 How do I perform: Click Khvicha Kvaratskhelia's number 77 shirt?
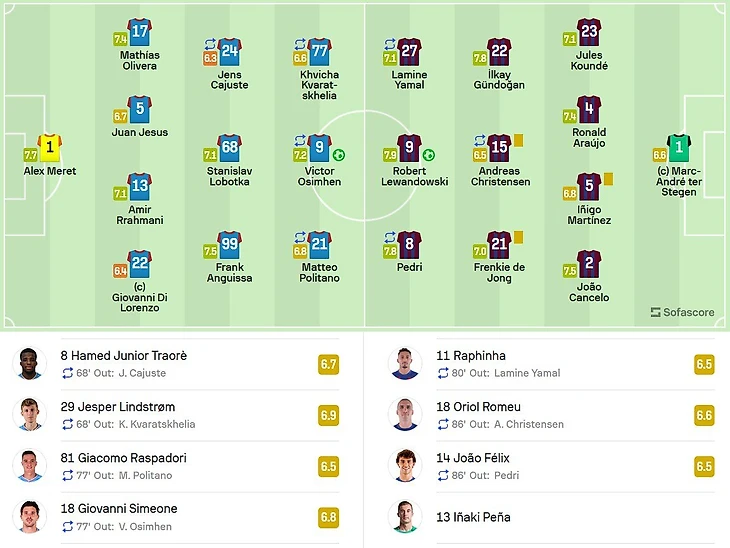pyautogui.click(x=319, y=52)
